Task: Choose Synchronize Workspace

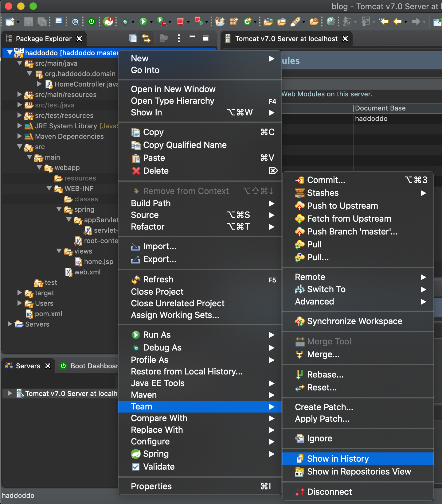Action: (x=358, y=321)
